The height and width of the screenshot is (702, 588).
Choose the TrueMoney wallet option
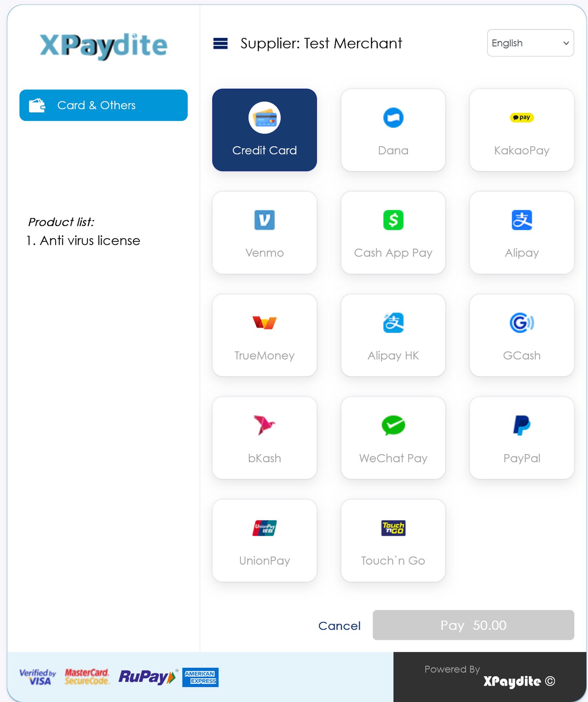(x=265, y=335)
